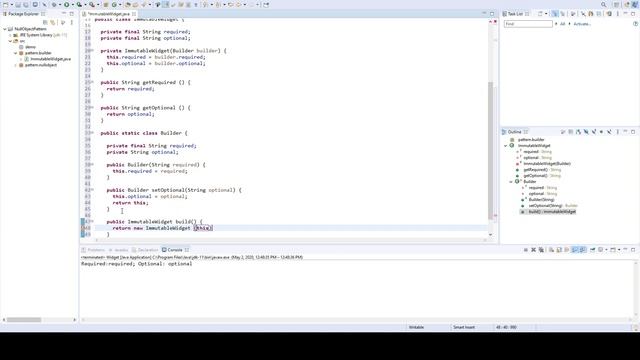Screen dimensions: 640x360
Task: Open the global search magnifier icon
Action: [x=603, y=4]
